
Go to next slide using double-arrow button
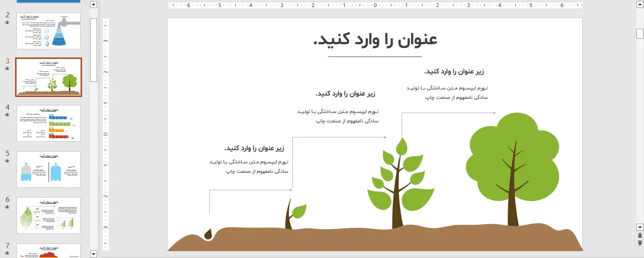point(640,243)
